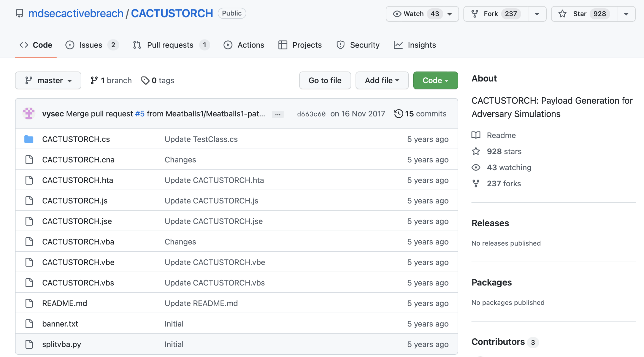Open the Insights tab
Viewport: 644px width, 357px height.
pyautogui.click(x=415, y=45)
